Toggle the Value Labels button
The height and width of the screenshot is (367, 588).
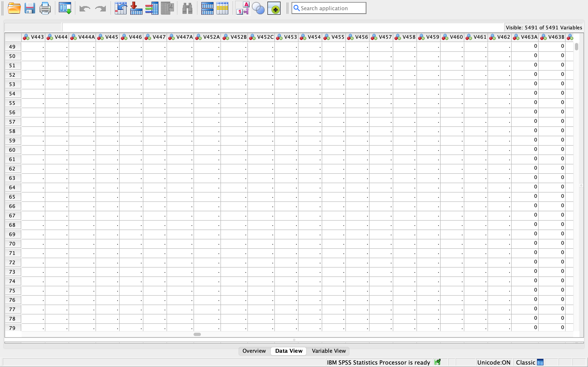pos(243,8)
